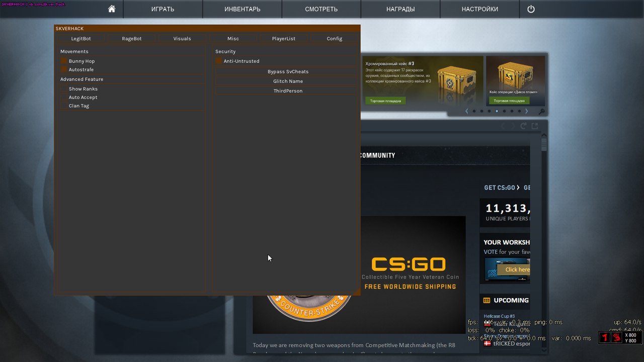Toggle the Autostrafe checkbox
This screenshot has height=362, width=644.
coord(64,69)
